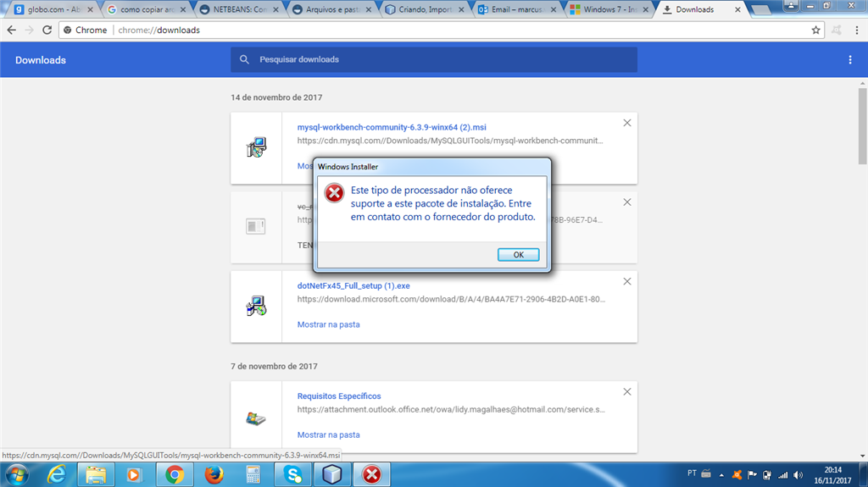Click the browser forward arrow
868x487 pixels.
point(30,30)
